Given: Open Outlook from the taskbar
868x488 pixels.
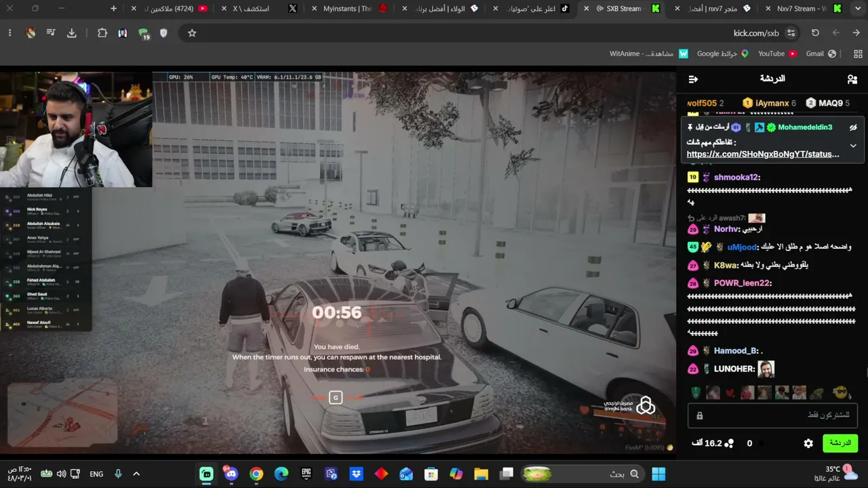Looking at the screenshot, I should (406, 474).
